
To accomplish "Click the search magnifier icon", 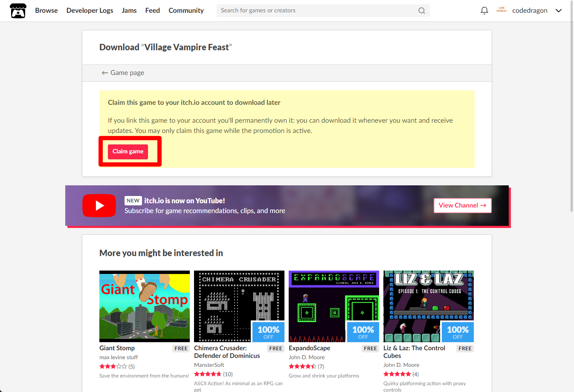I will [x=422, y=11].
